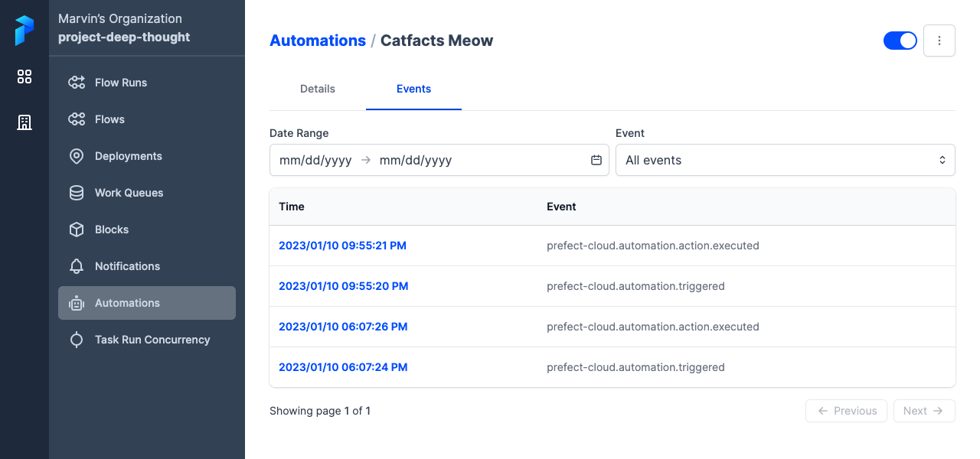The image size is (980, 459).
Task: Click the Prefect logo icon
Action: pyautogui.click(x=24, y=31)
